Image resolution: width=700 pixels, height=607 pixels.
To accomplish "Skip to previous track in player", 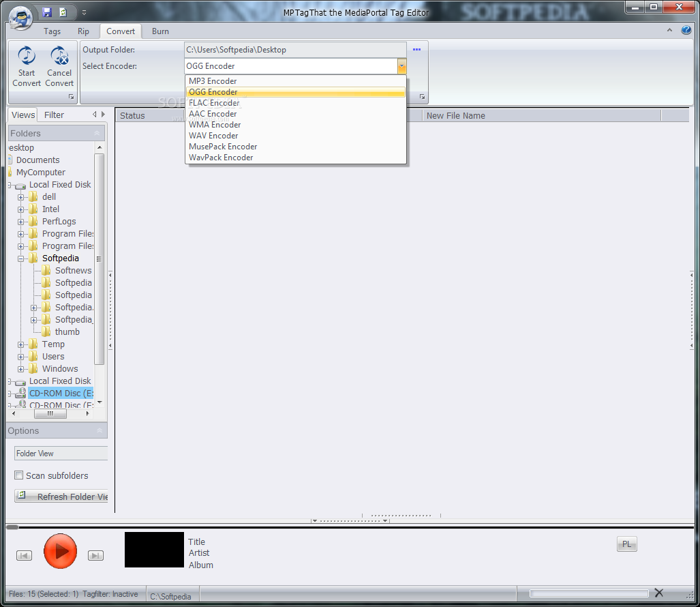I will [24, 555].
